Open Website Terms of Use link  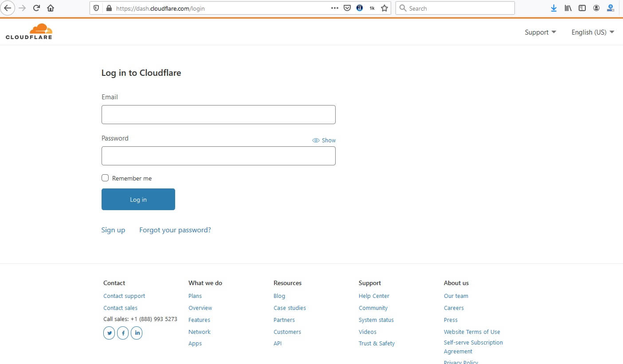[472, 332]
